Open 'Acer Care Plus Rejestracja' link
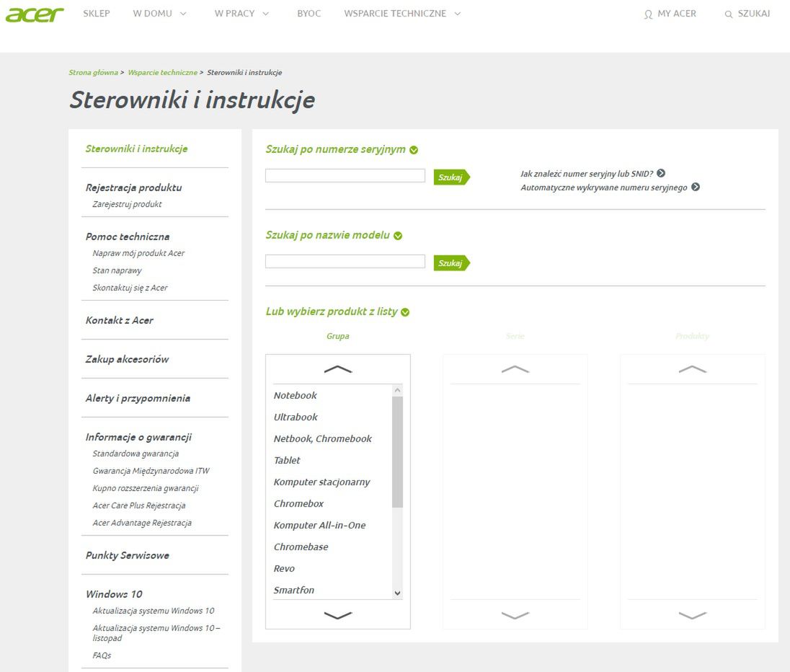790x672 pixels. pyautogui.click(x=139, y=505)
